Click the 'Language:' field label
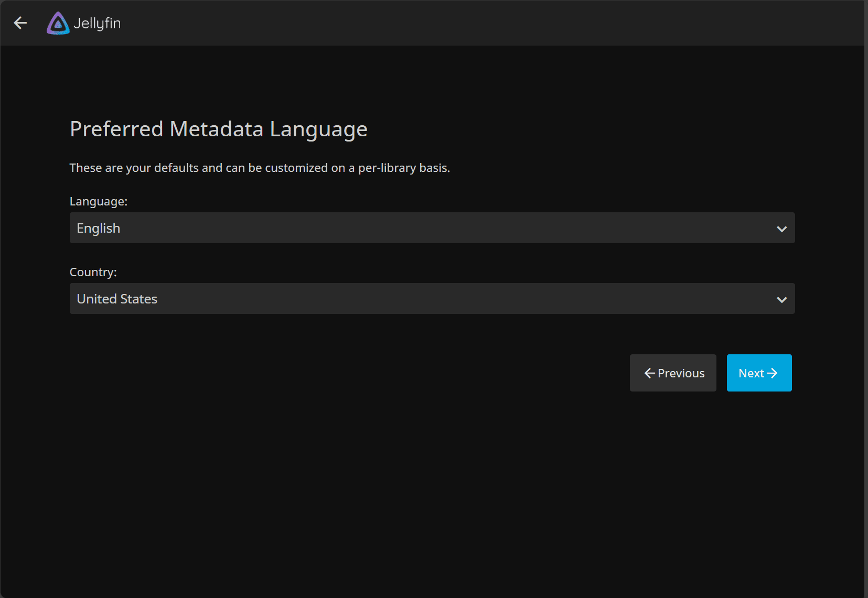868x598 pixels. [x=99, y=202]
